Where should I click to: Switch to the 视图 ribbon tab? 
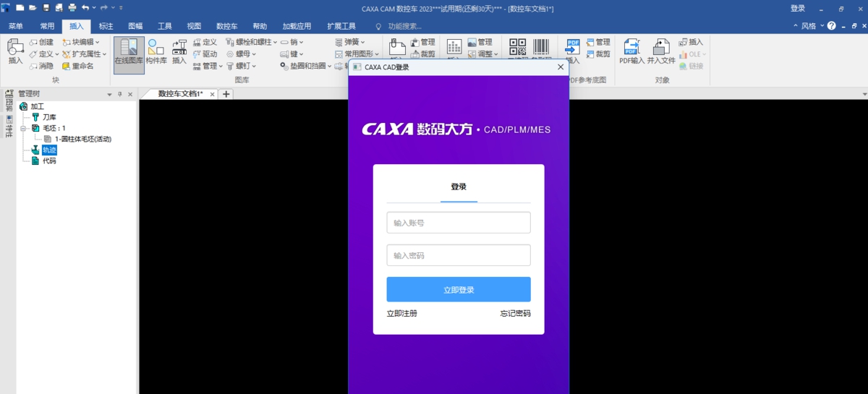click(x=194, y=26)
